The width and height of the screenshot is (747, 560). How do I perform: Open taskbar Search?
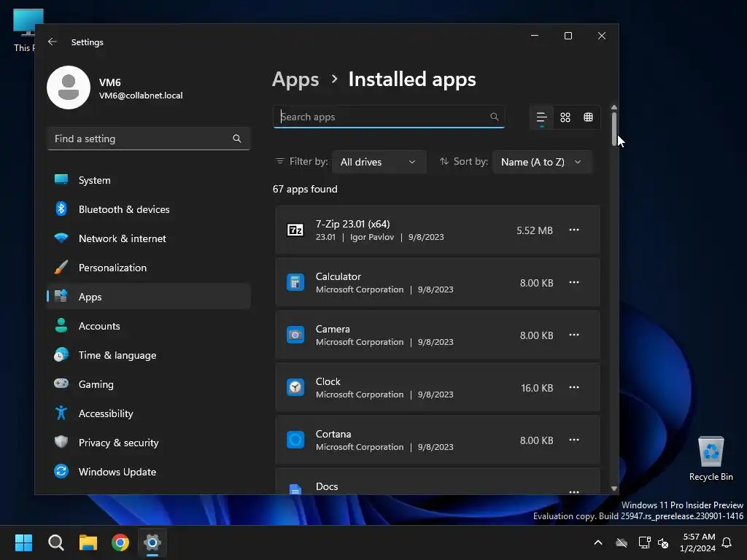tap(55, 542)
